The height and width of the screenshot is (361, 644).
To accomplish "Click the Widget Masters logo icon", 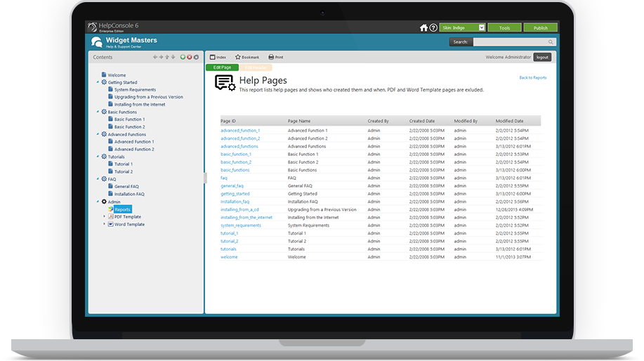I will pyautogui.click(x=96, y=42).
